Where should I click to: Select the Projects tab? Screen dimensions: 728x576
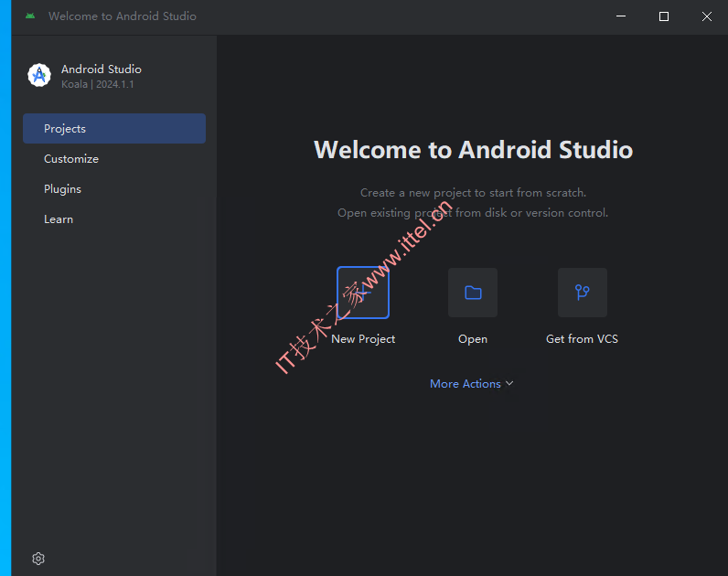click(114, 129)
